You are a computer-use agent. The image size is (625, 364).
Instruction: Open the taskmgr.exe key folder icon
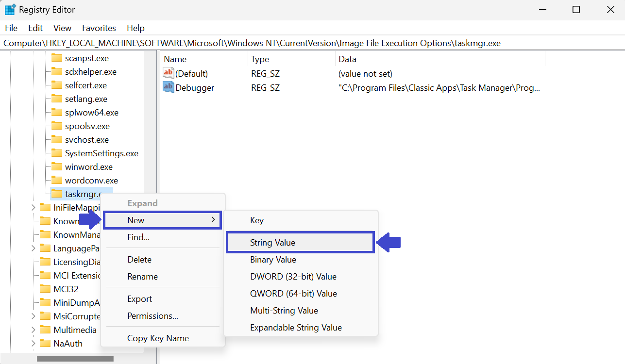tap(57, 194)
